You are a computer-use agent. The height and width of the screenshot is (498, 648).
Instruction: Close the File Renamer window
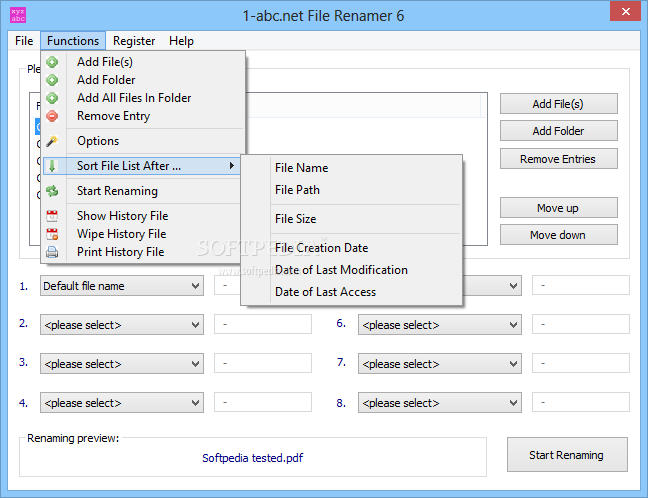(625, 11)
